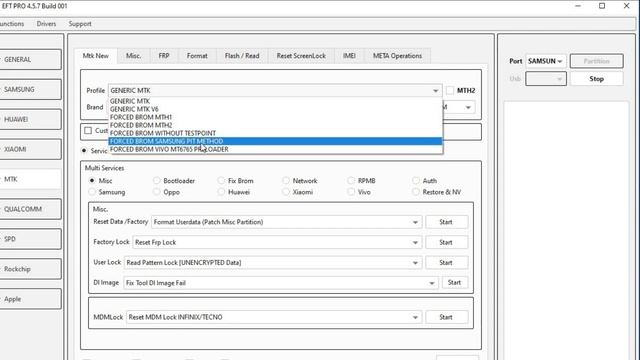Viewport: 640px width, 360px height.
Task: Open the QUALCOMM section in sidebar
Action: [30, 209]
